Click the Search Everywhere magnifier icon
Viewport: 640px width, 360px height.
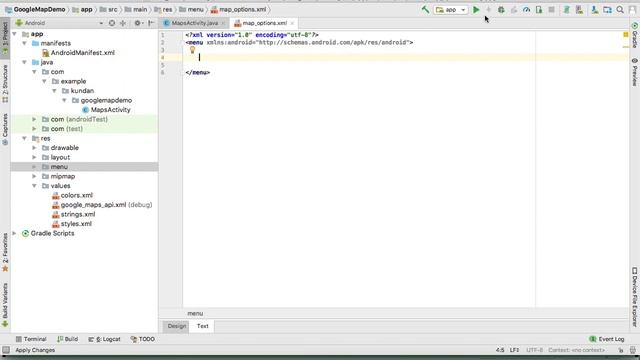(x=620, y=9)
